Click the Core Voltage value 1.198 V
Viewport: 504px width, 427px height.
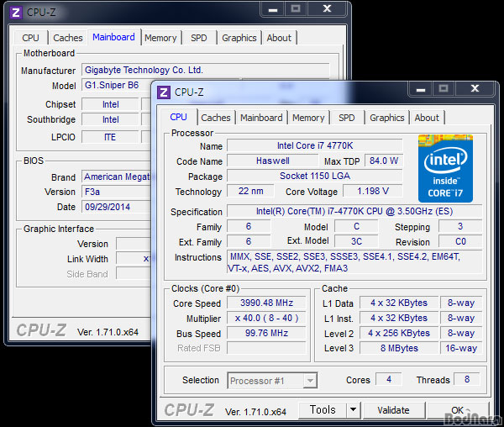373,191
